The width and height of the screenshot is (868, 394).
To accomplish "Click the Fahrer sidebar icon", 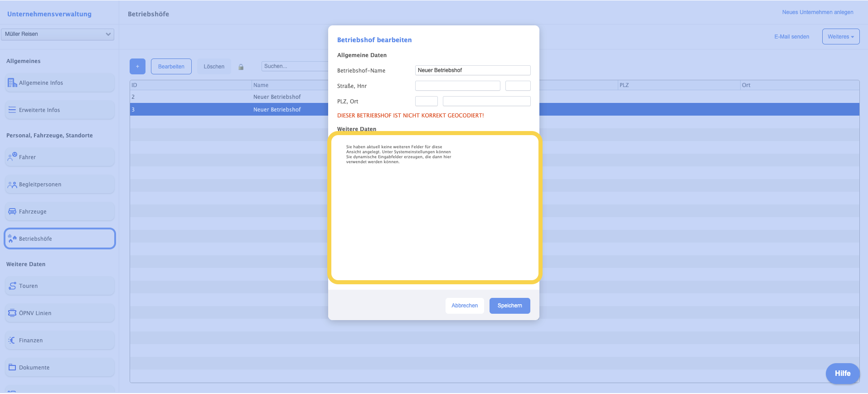I will [x=12, y=157].
